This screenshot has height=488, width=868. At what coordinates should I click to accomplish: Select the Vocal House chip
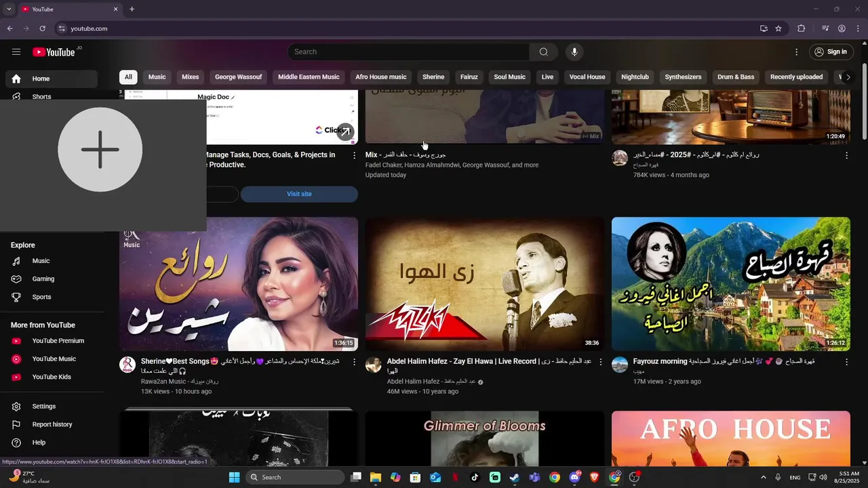point(587,77)
